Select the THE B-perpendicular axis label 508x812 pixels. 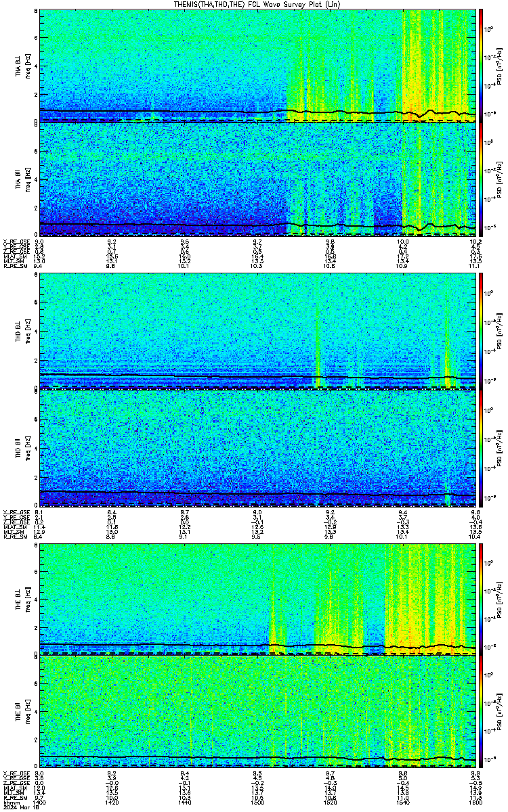(19, 598)
